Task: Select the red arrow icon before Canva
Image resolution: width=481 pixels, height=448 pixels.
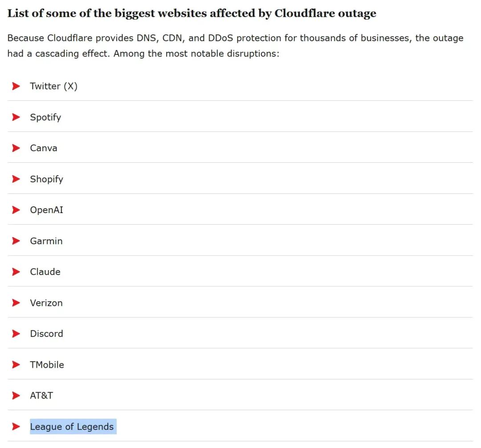Action: pos(16,148)
